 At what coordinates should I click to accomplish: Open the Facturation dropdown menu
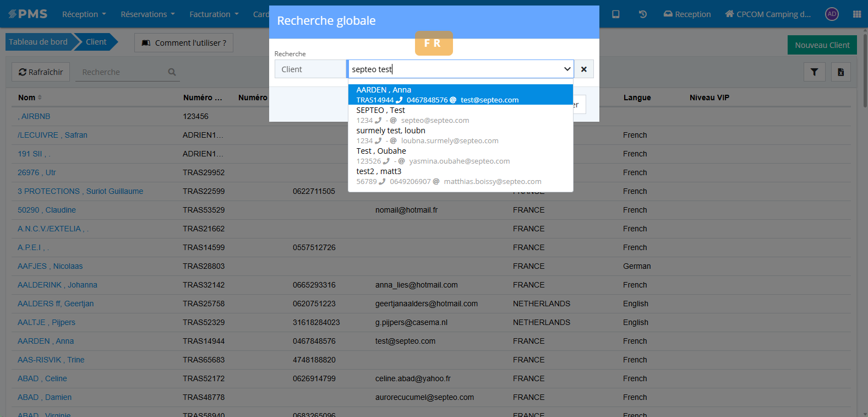pos(214,14)
